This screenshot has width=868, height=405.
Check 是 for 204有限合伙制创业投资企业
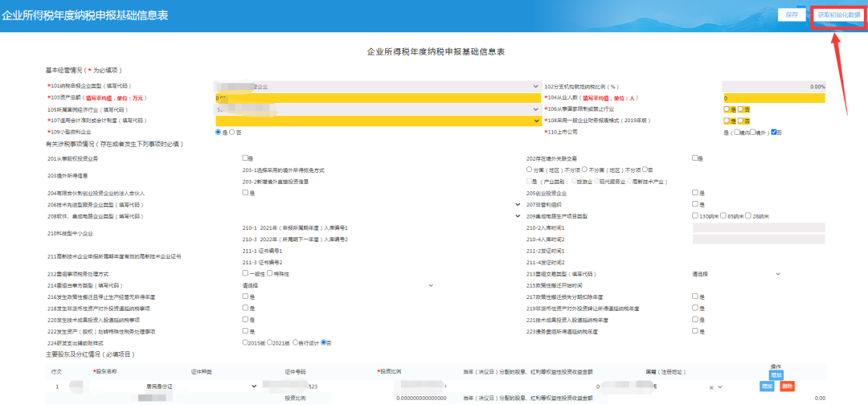pyautogui.click(x=245, y=193)
